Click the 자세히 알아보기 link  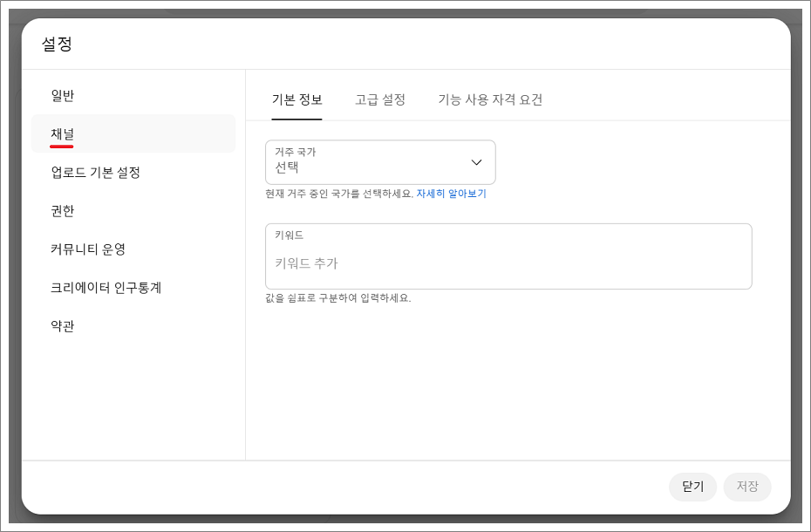(x=451, y=194)
